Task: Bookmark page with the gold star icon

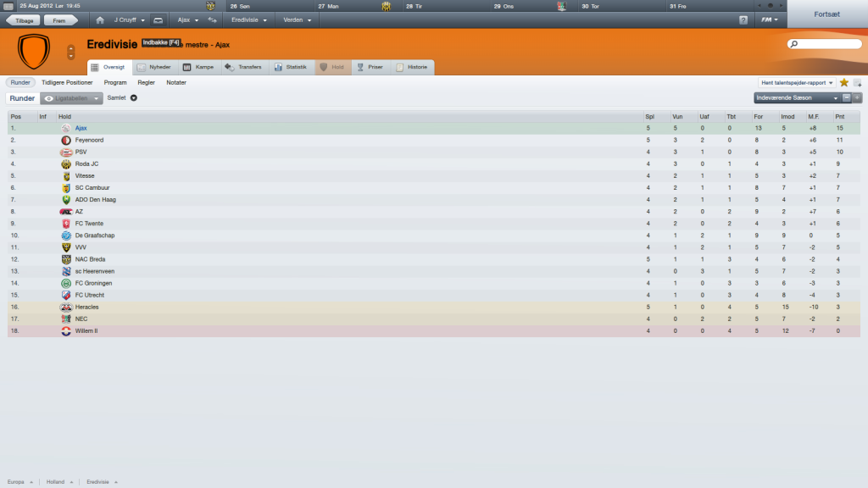Action: 844,82
